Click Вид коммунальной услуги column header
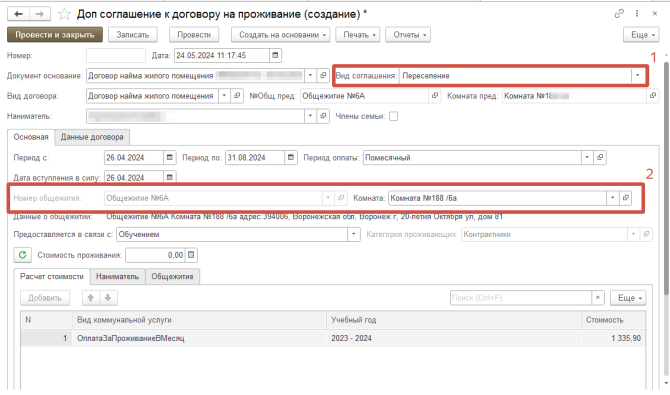The image size is (670, 395). pyautogui.click(x=199, y=320)
